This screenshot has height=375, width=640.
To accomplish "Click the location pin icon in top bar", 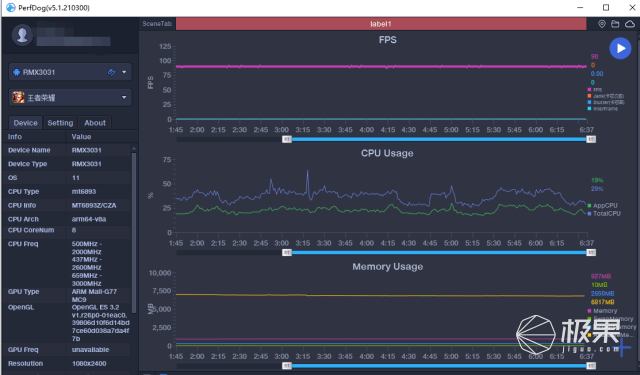I will [x=602, y=24].
